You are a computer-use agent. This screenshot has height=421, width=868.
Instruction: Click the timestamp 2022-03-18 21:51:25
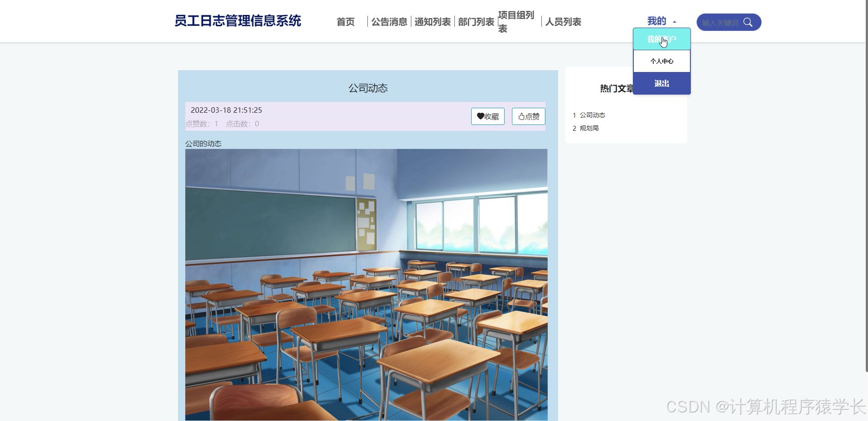click(x=226, y=110)
